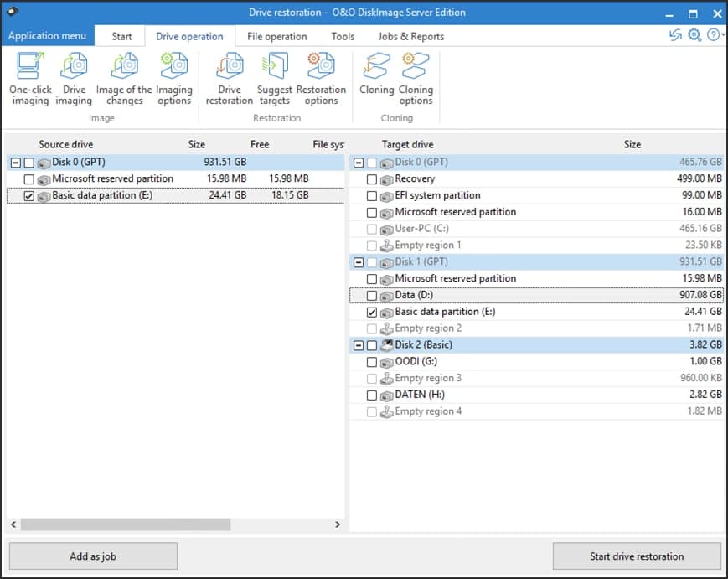Open the Application menu

pos(48,36)
